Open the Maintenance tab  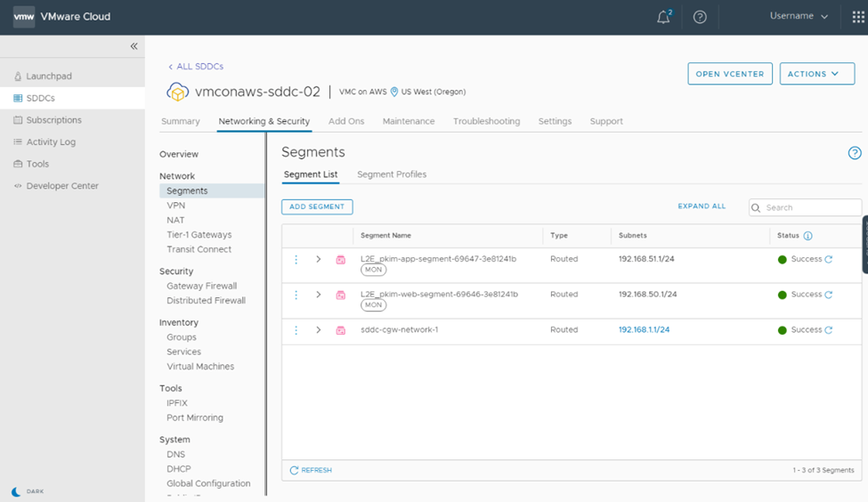(x=409, y=121)
